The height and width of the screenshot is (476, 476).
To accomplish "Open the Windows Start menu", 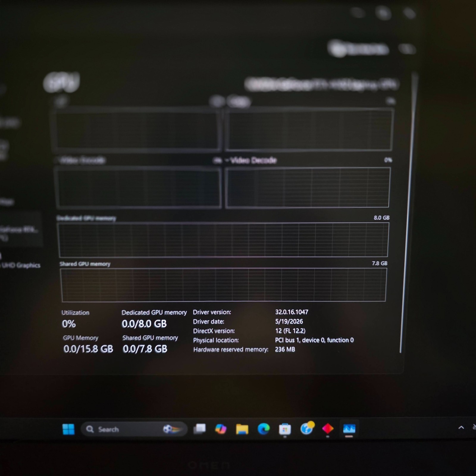I will (68, 429).
